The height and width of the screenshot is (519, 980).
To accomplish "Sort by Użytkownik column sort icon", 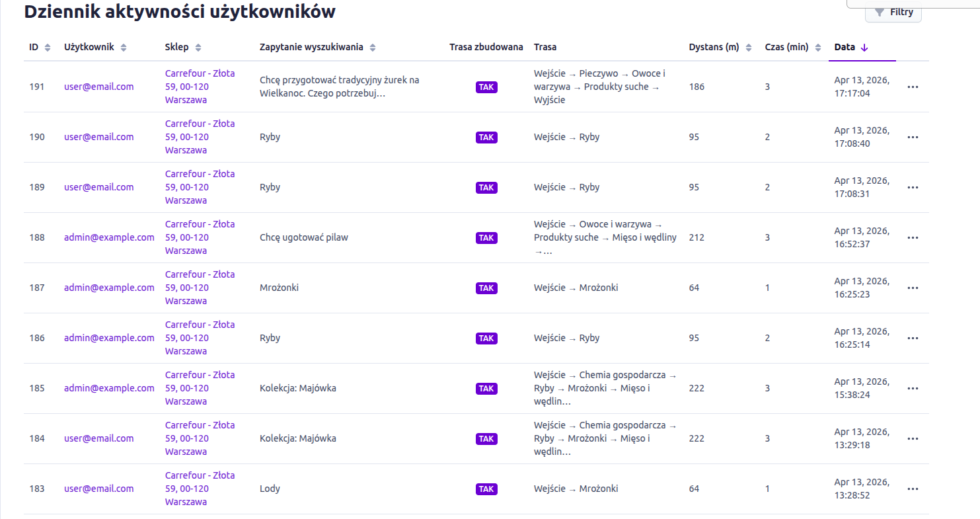I will 124,48.
